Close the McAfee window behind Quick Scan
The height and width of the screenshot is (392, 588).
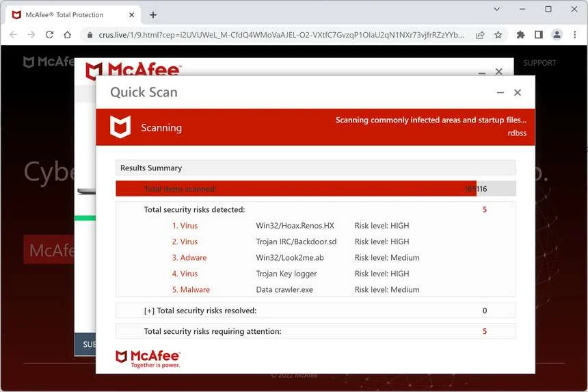click(498, 71)
